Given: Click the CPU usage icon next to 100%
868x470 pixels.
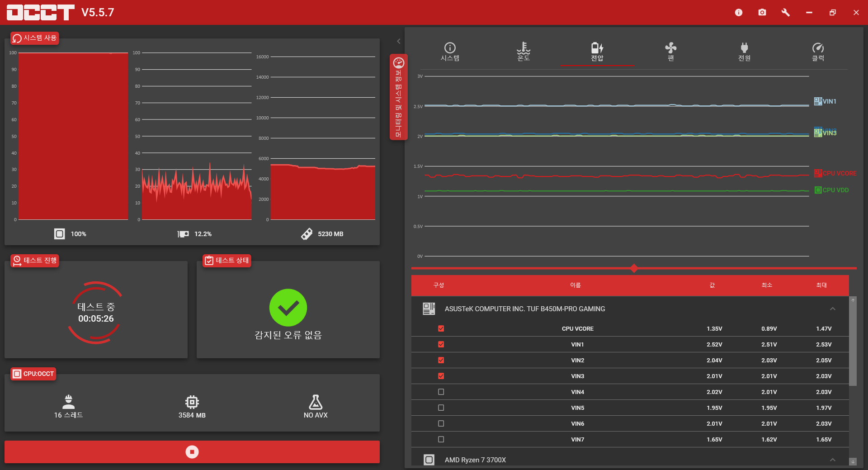Looking at the screenshot, I should tap(60, 234).
